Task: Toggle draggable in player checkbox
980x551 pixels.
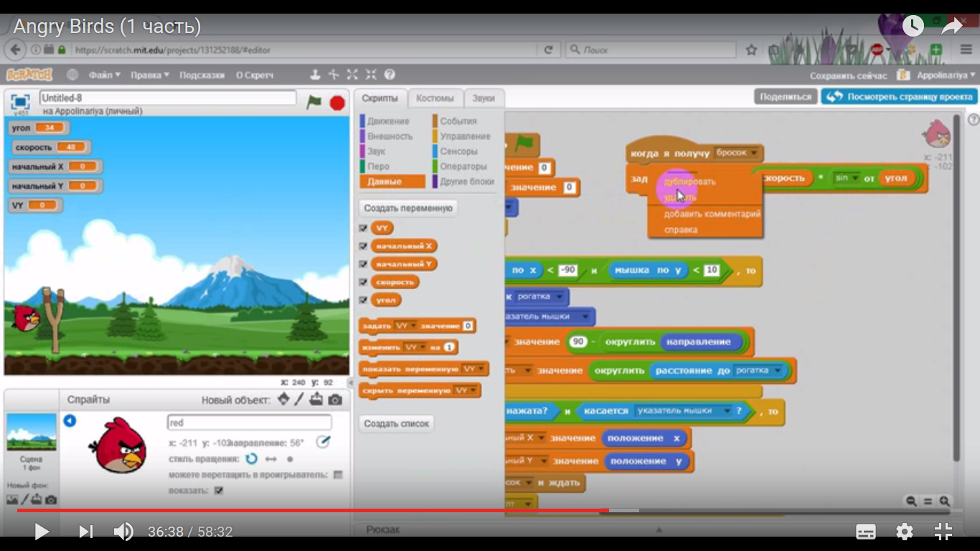Action: coord(338,475)
